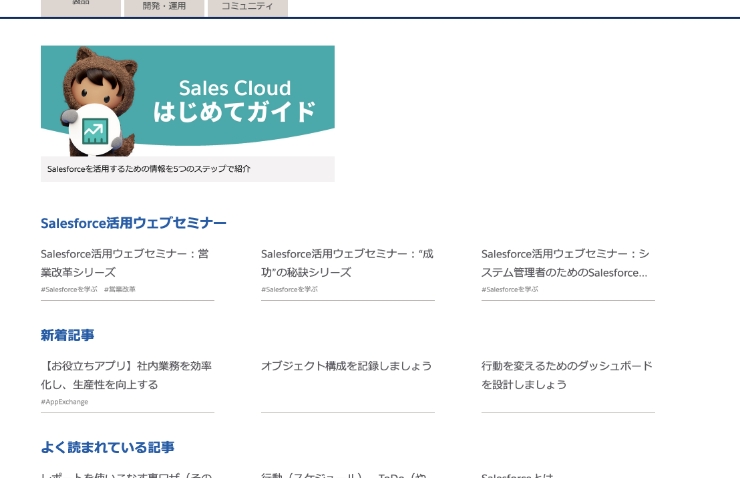This screenshot has width=740, height=478.
Task: Open the Salesforce活用ウェブセミナー section heading
Action: [133, 223]
